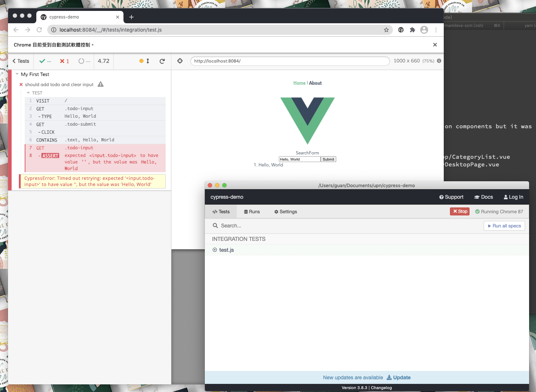Image resolution: width=536 pixels, height=392 pixels.
Task: Close the cypress-demo browser tab
Action: click(x=118, y=17)
